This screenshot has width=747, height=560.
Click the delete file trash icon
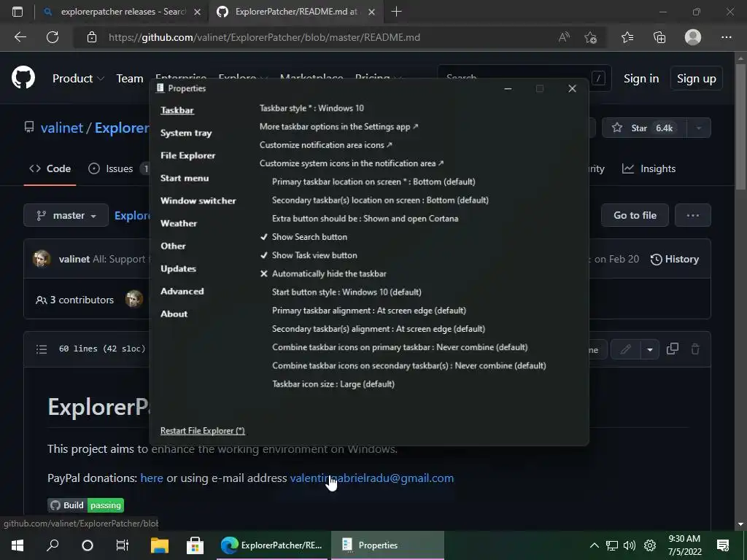coord(695,349)
